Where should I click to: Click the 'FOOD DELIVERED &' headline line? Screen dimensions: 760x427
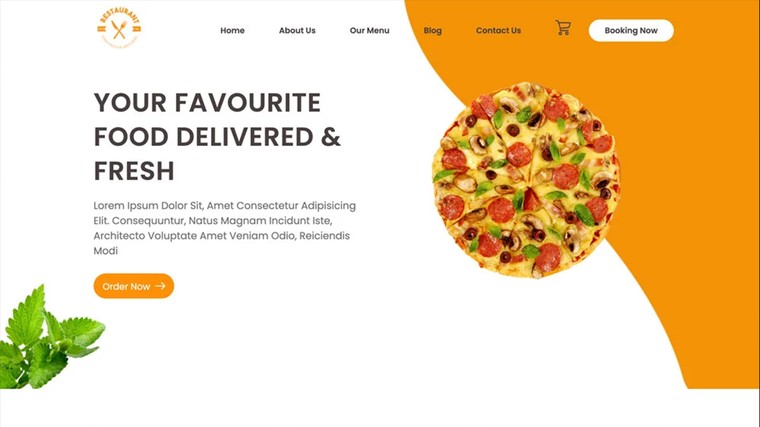coord(217,137)
